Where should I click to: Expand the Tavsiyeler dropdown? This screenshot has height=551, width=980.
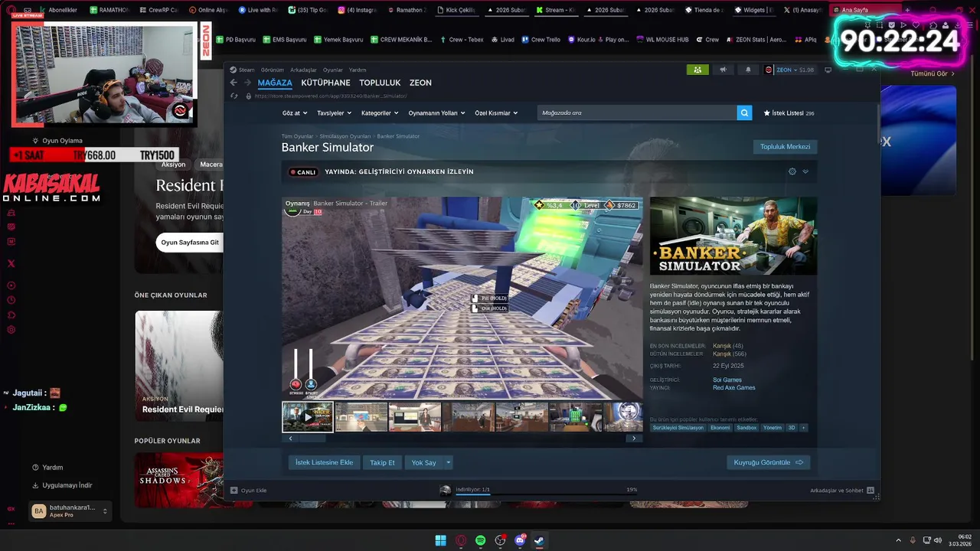click(x=335, y=112)
